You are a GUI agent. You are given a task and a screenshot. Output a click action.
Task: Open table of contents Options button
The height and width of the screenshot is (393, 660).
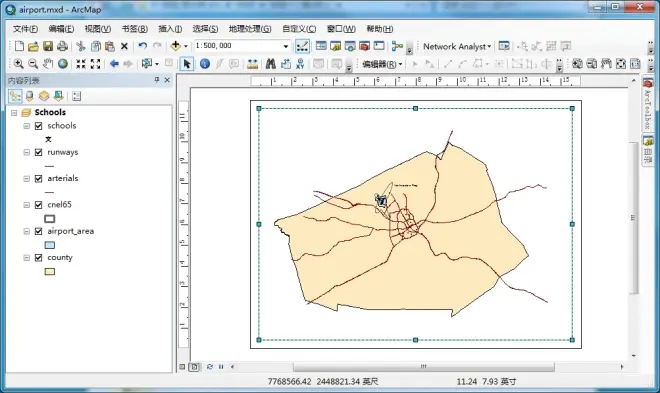tap(76, 96)
